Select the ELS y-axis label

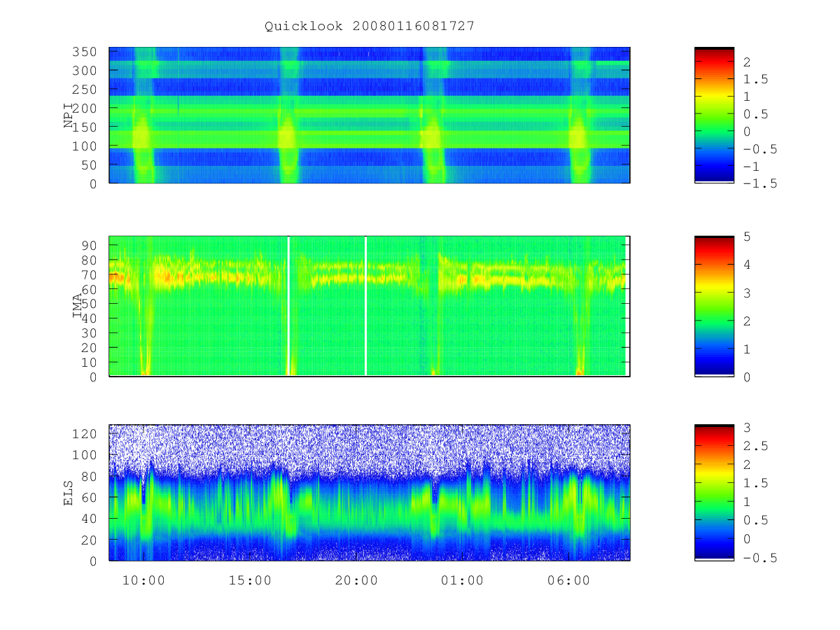[69, 493]
